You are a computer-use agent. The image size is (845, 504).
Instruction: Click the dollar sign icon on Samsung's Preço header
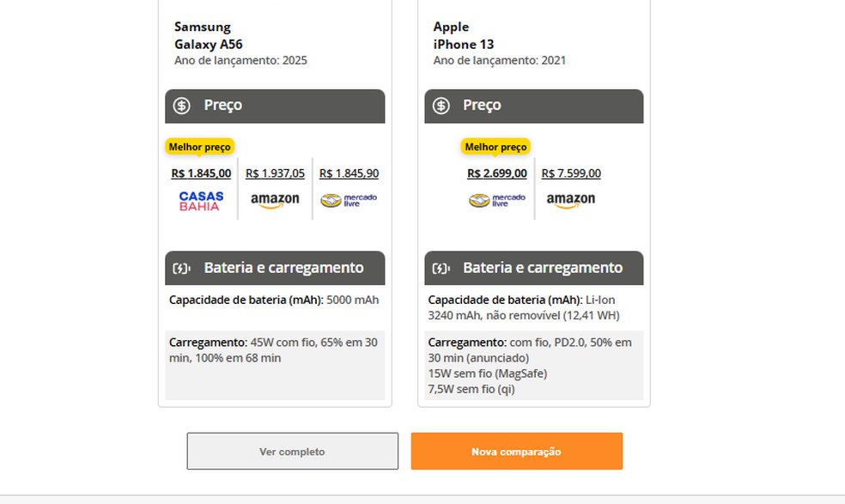[181, 106]
